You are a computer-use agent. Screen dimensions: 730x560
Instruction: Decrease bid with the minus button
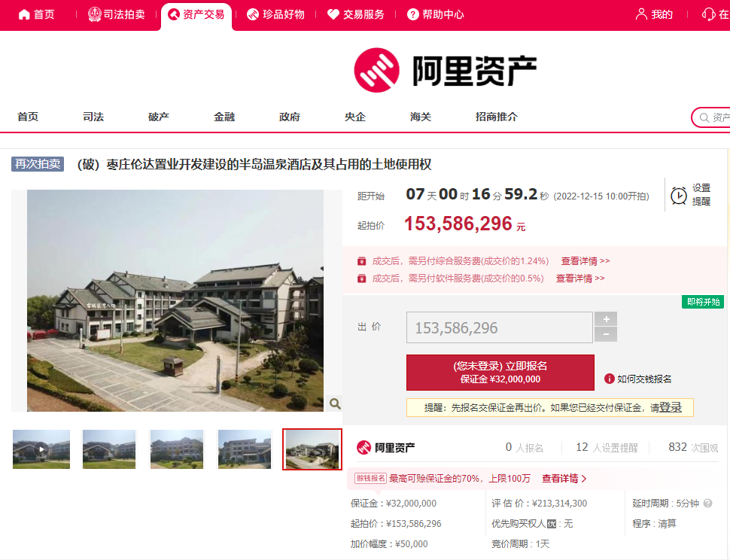pos(606,335)
